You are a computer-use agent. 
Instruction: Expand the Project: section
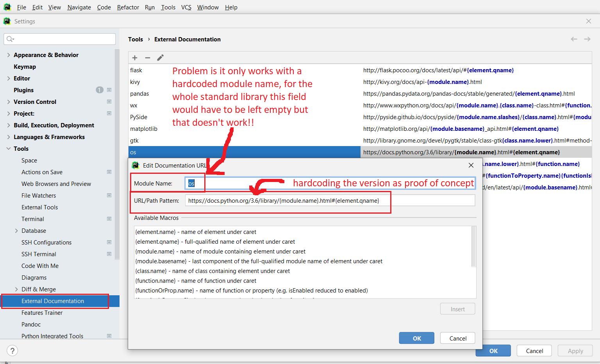9,114
